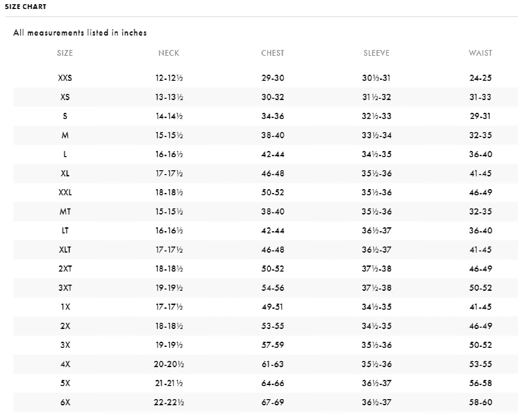Viewport: 518px width, 420px height.
Task: Click the CHEST column header
Action: point(272,53)
